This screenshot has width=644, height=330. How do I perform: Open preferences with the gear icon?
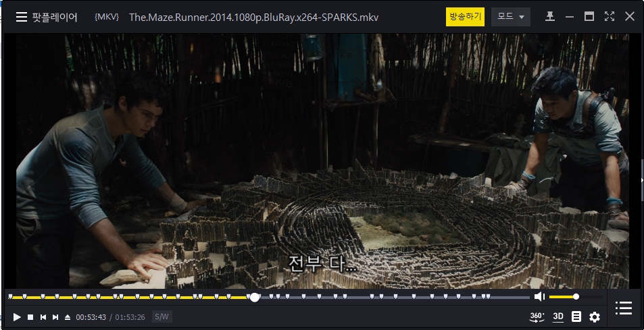[x=594, y=317]
